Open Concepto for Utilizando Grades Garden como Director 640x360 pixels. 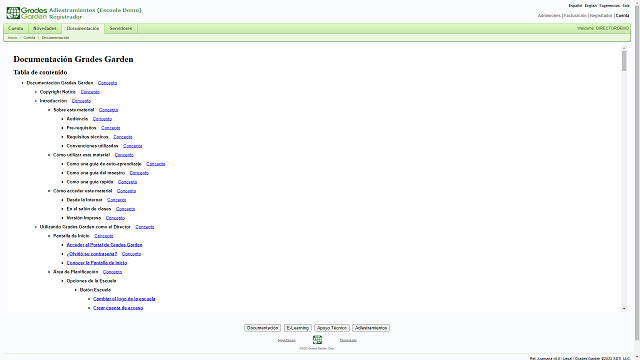(x=145, y=227)
